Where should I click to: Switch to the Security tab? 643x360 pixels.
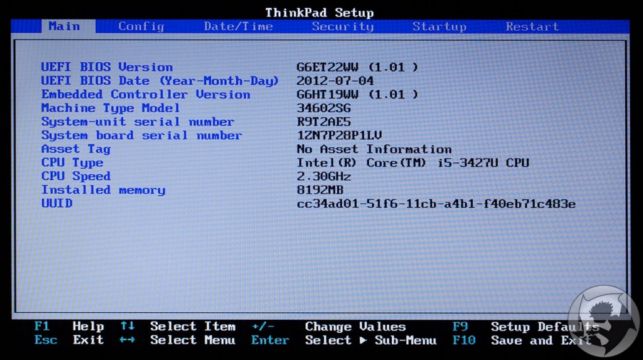pyautogui.click(x=342, y=27)
